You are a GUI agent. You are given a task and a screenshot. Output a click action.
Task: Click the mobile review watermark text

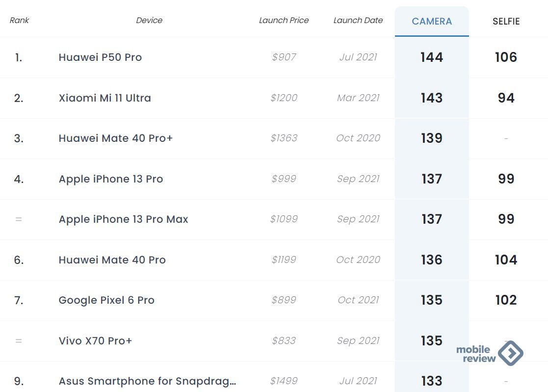(x=476, y=354)
